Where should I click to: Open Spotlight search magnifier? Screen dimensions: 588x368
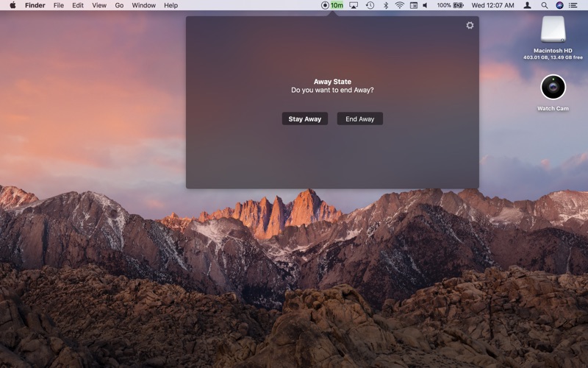point(544,5)
